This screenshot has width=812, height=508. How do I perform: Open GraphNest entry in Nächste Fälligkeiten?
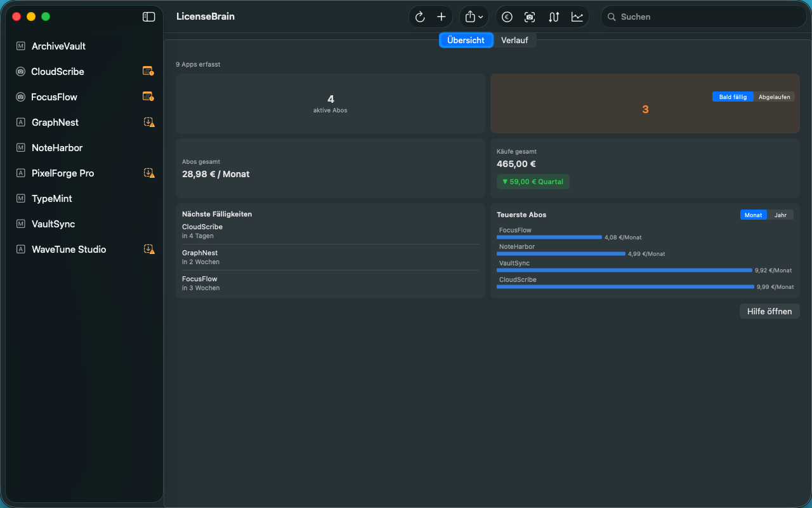331,257
